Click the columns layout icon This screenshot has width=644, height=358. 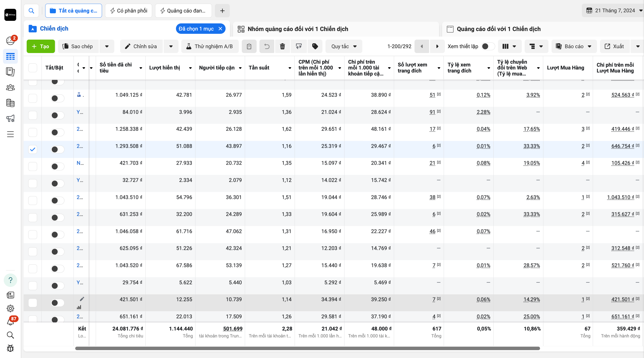tap(509, 46)
